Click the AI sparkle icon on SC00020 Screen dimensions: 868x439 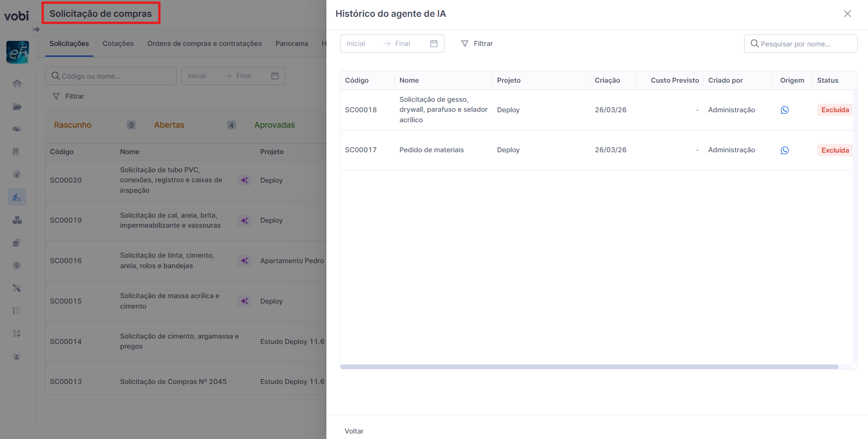tap(244, 180)
